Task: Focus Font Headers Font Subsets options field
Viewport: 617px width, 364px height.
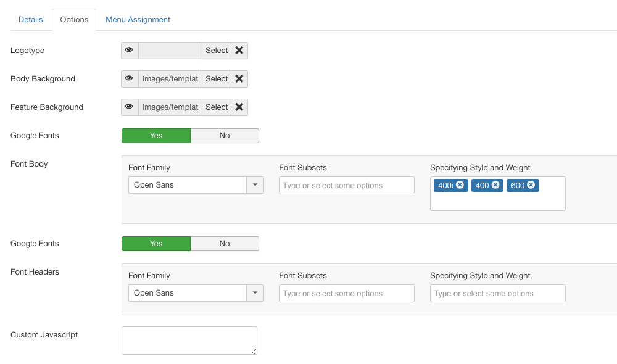Action: 347,293
